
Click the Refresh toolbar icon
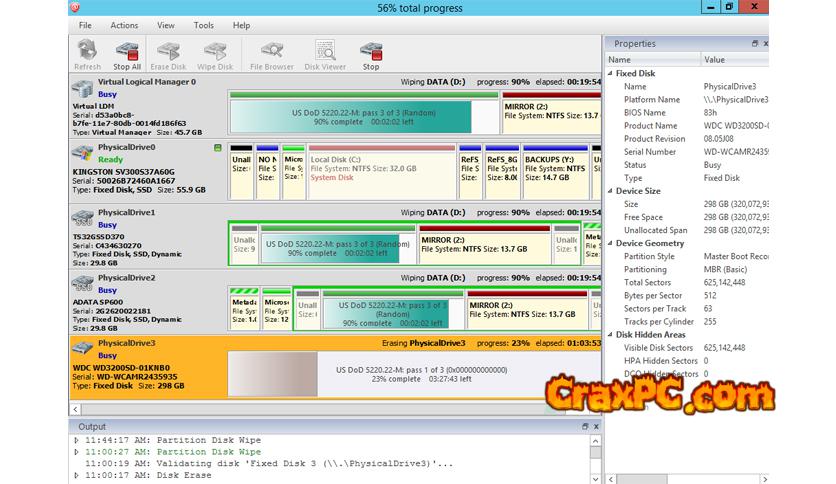87,52
